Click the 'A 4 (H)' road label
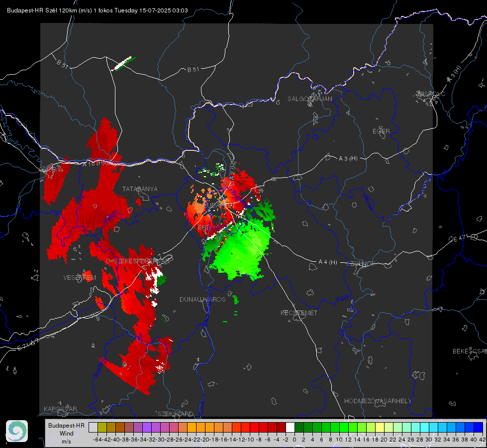Viewport: 487px width, 448px height. (328, 262)
